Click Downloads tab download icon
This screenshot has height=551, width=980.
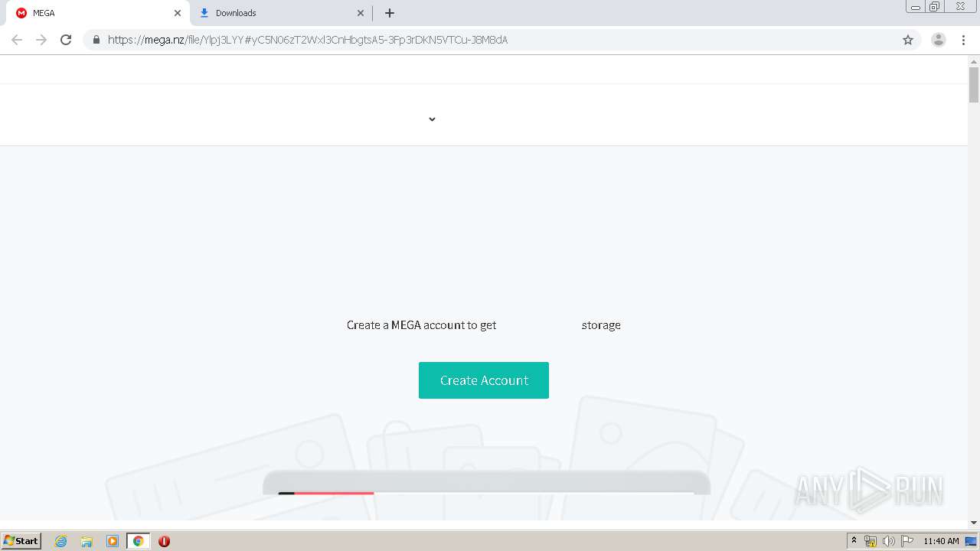(x=204, y=13)
